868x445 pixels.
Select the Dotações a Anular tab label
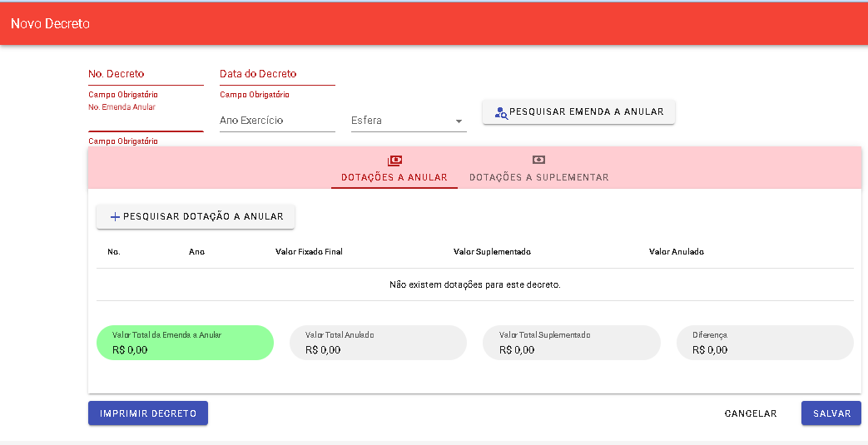point(394,177)
